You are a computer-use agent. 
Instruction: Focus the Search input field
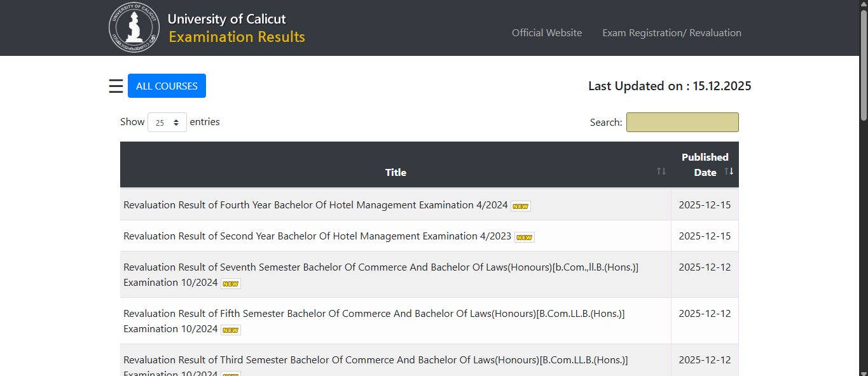coord(682,123)
